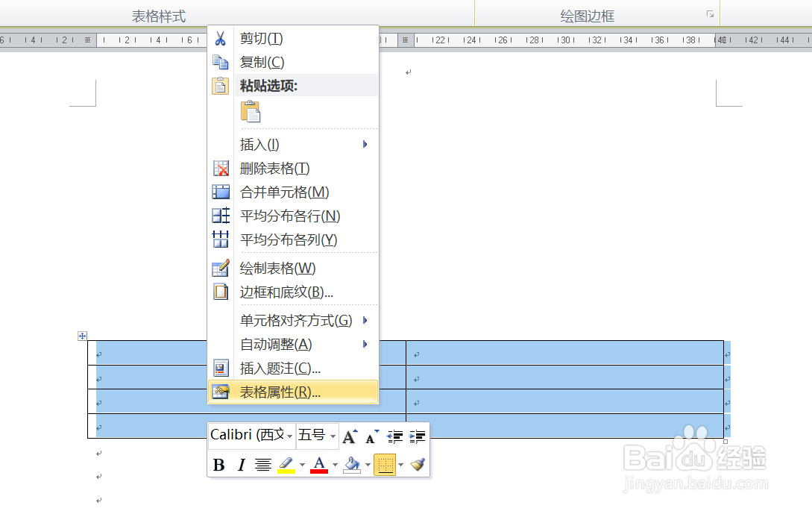812x511 pixels.
Task: Choose the paste option clipboard button
Action: point(251,111)
